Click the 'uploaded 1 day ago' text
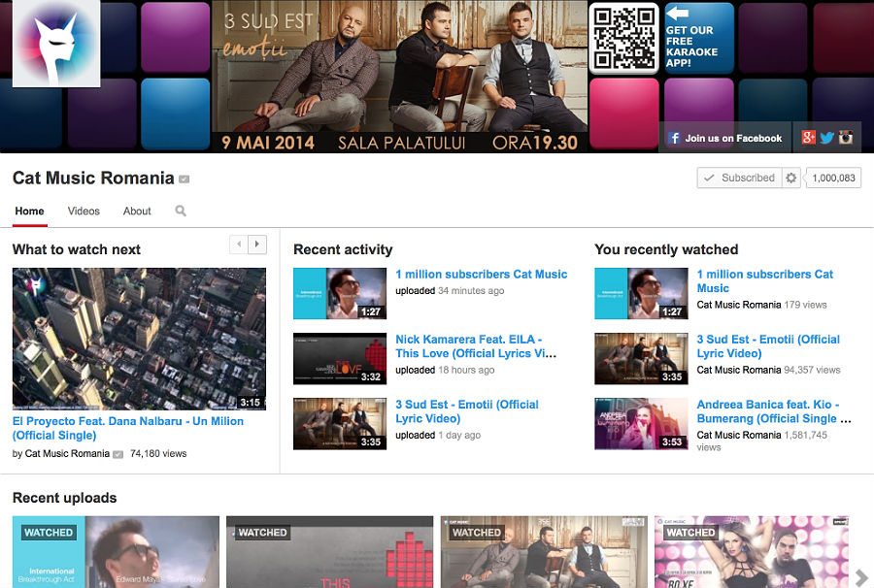Image resolution: width=874 pixels, height=588 pixels. point(438,436)
